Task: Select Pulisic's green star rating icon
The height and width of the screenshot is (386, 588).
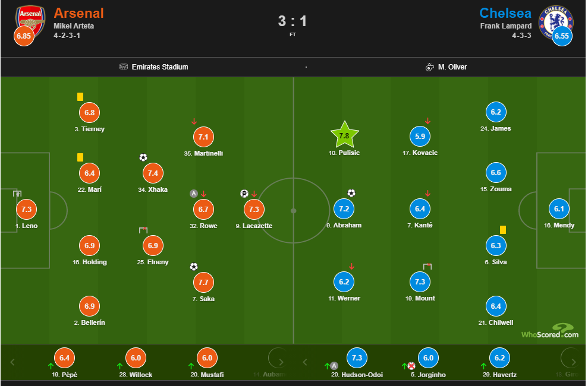Action: tap(344, 135)
